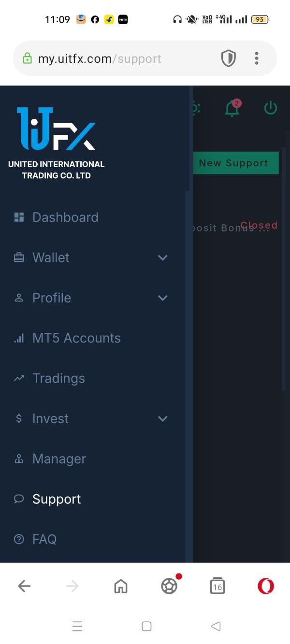Open the Dashboard menu item
This screenshot has width=290, height=644.
click(x=65, y=217)
